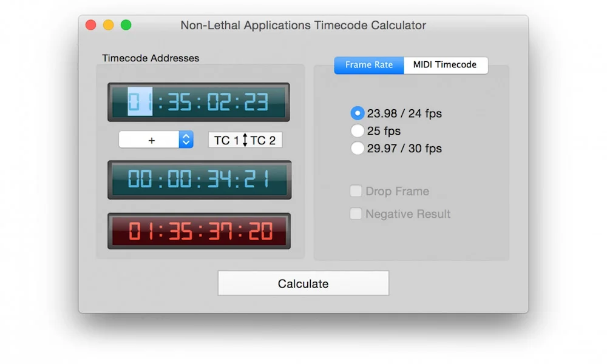Image resolution: width=607 pixels, height=364 pixels.
Task: Choose the 29.97 / 30 fps option
Action: tap(358, 148)
